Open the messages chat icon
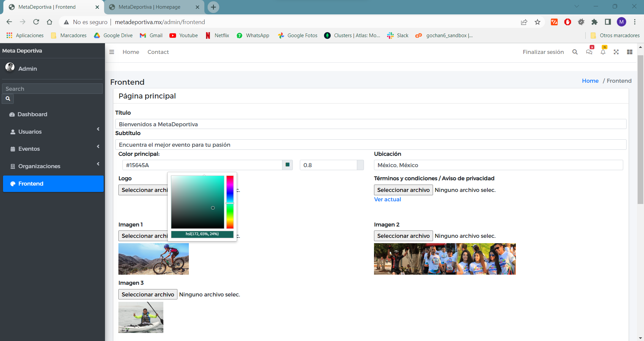The height and width of the screenshot is (341, 644). [x=589, y=52]
